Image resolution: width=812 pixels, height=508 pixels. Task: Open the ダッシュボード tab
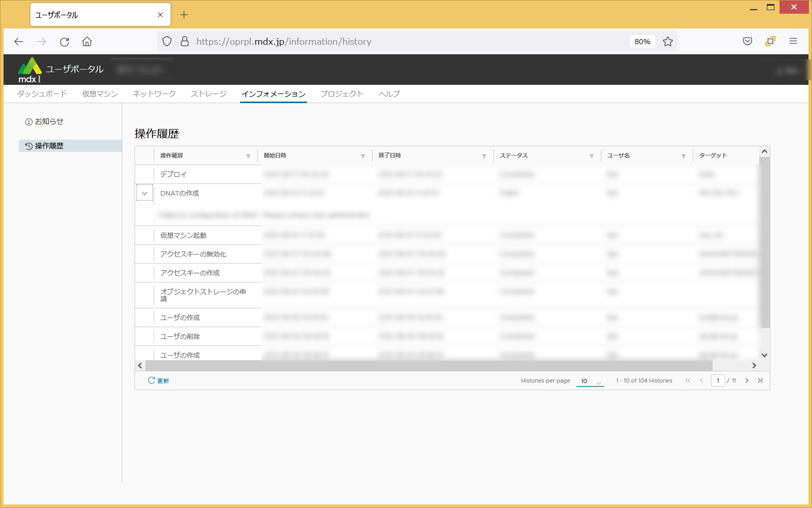tap(42, 94)
